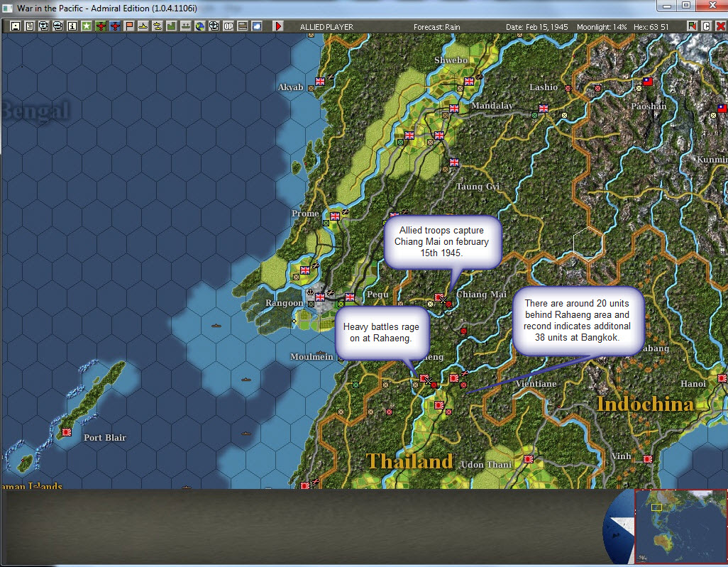Click the globe icon in toolbar
Screen dimensions: 728x567
click(x=199, y=26)
